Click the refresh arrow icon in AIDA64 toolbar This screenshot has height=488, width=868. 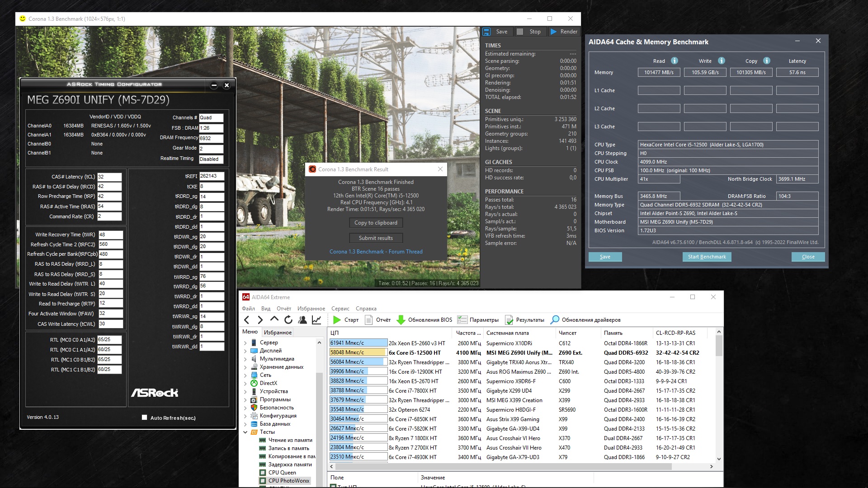(288, 320)
